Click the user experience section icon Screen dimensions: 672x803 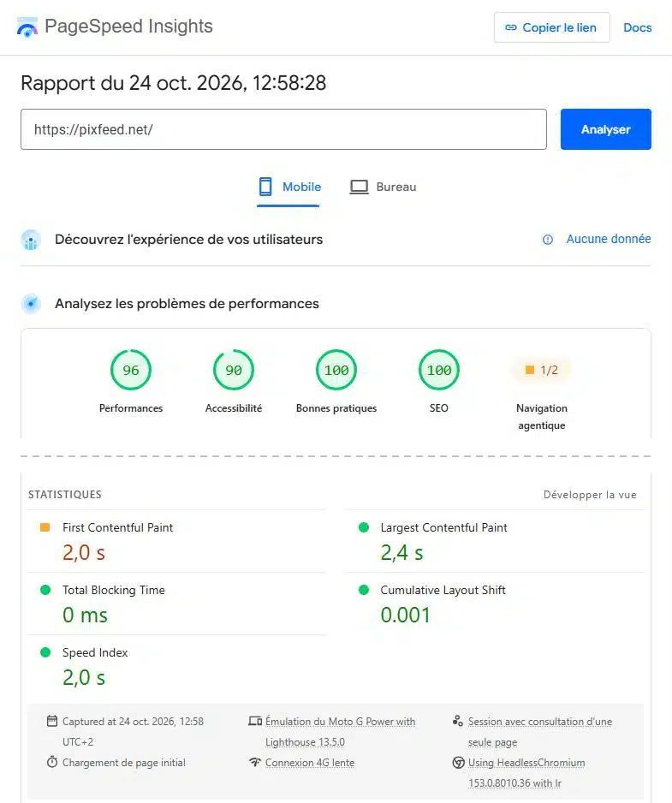coord(31,240)
